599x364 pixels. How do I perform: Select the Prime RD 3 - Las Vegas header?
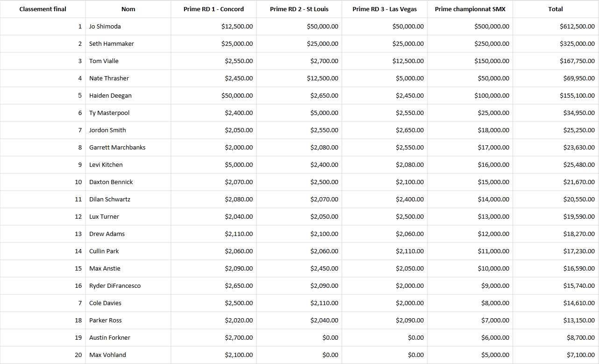click(x=385, y=9)
